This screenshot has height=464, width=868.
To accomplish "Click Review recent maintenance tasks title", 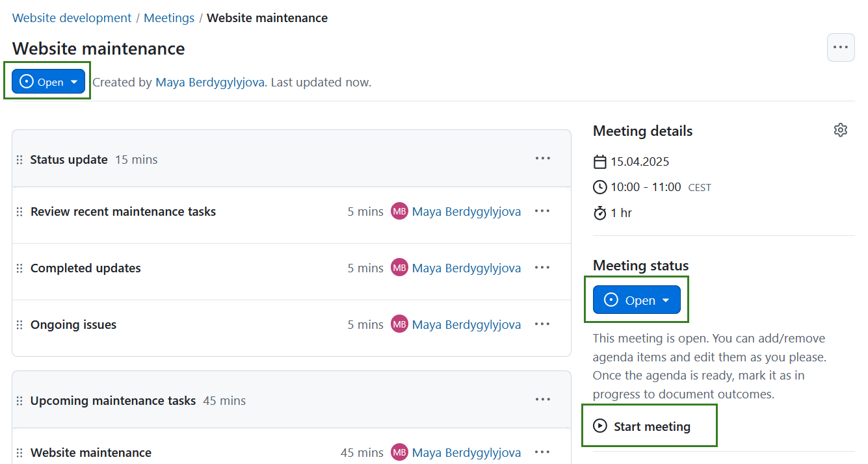I will pos(123,211).
